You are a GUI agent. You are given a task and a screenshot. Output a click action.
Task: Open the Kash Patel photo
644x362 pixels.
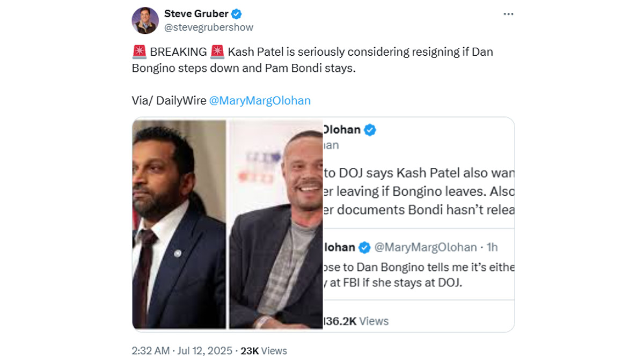(x=179, y=224)
